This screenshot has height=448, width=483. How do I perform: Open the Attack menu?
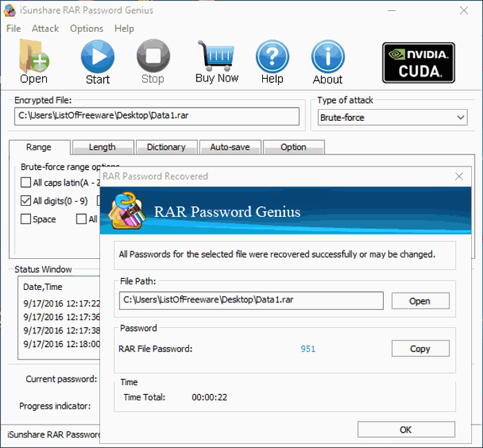point(46,29)
